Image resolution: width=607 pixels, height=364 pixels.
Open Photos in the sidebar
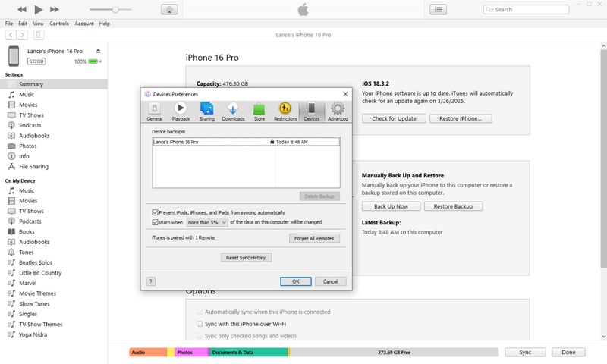pyautogui.click(x=53, y=146)
